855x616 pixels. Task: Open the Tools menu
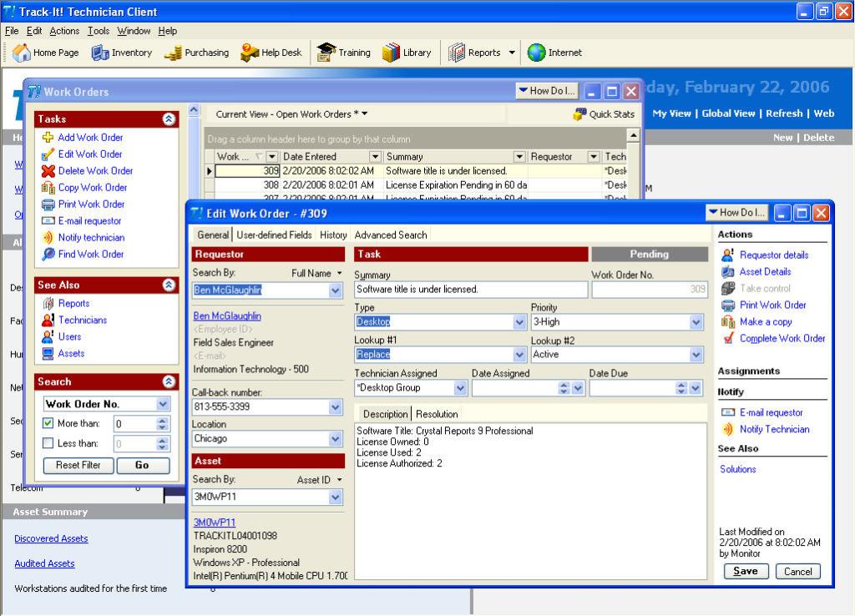click(x=99, y=31)
